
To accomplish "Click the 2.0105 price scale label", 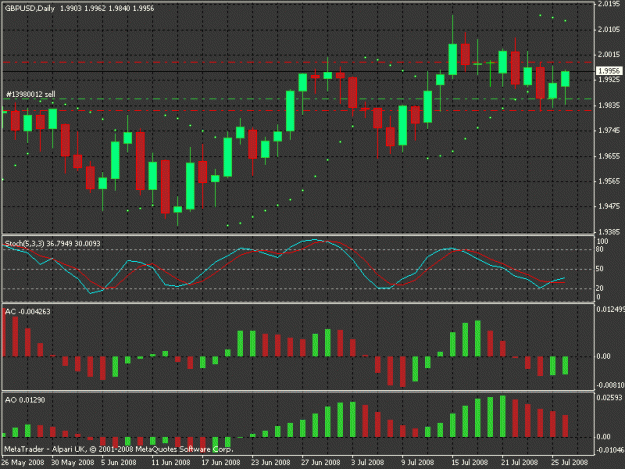I will click(x=609, y=29).
